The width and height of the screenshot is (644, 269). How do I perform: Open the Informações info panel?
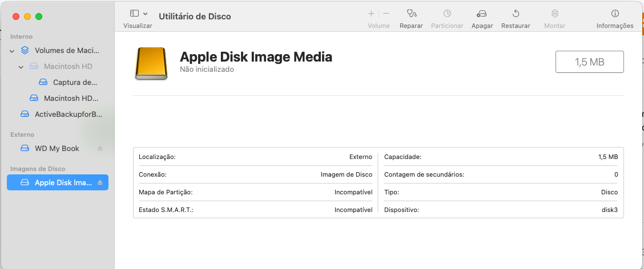pyautogui.click(x=614, y=14)
